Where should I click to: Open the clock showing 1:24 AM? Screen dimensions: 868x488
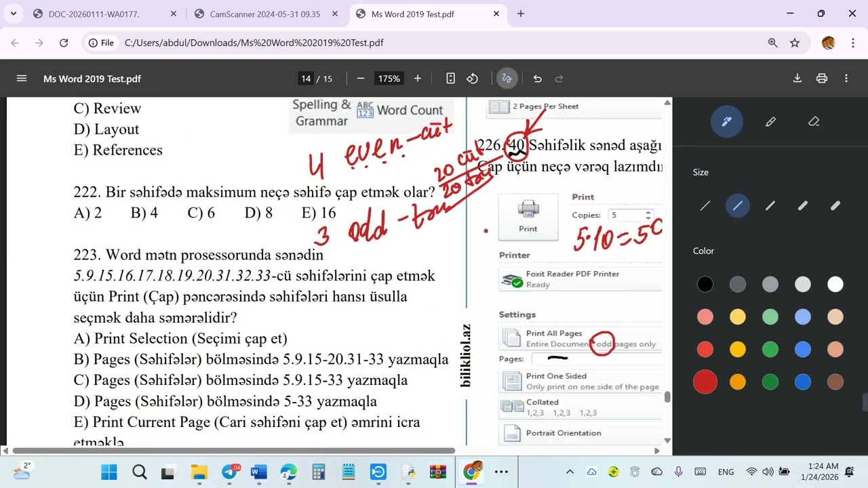823,472
